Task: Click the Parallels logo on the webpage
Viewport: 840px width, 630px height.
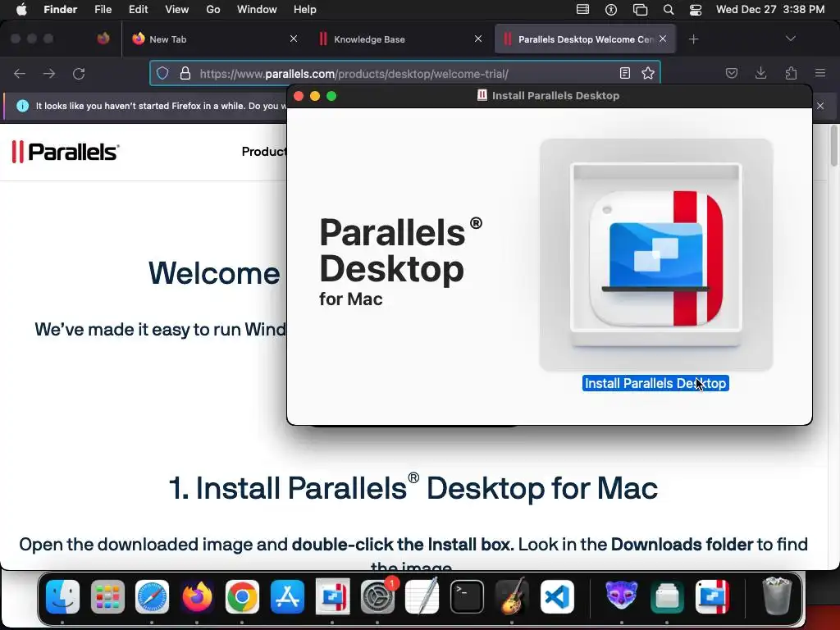Action: click(66, 152)
